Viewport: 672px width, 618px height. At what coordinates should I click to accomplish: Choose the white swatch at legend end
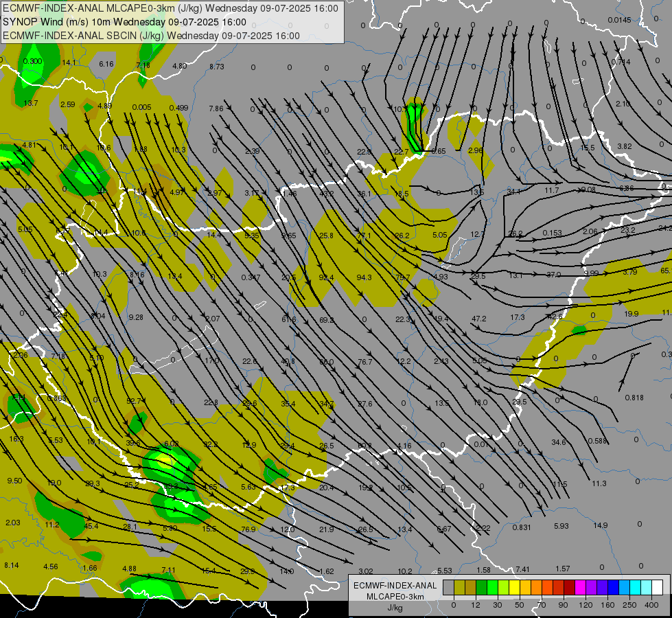(657, 587)
